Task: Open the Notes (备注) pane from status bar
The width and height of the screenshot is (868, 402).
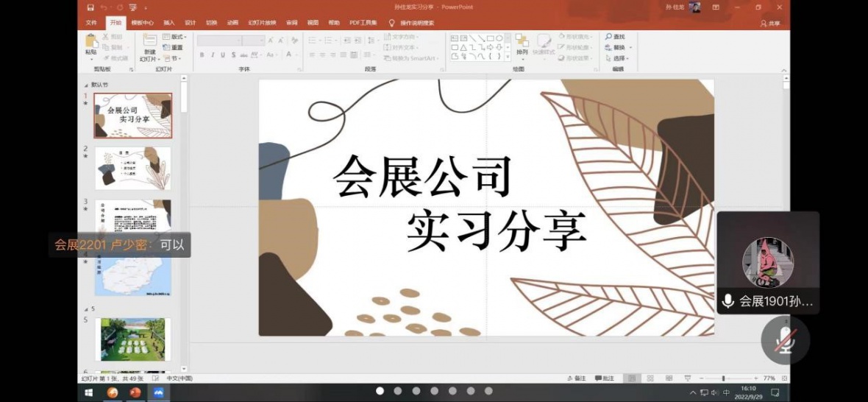Action: [x=577, y=378]
